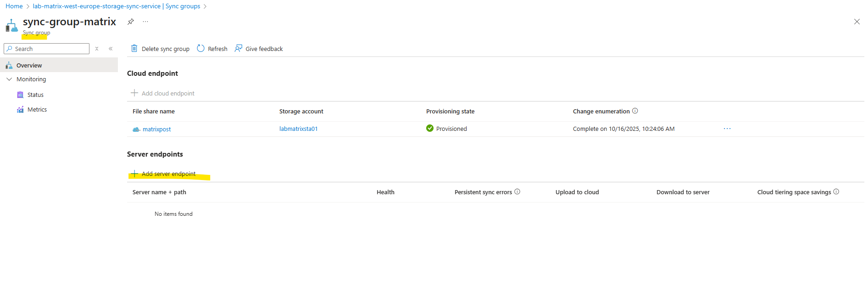Open the matrixpost file share link

click(156, 129)
